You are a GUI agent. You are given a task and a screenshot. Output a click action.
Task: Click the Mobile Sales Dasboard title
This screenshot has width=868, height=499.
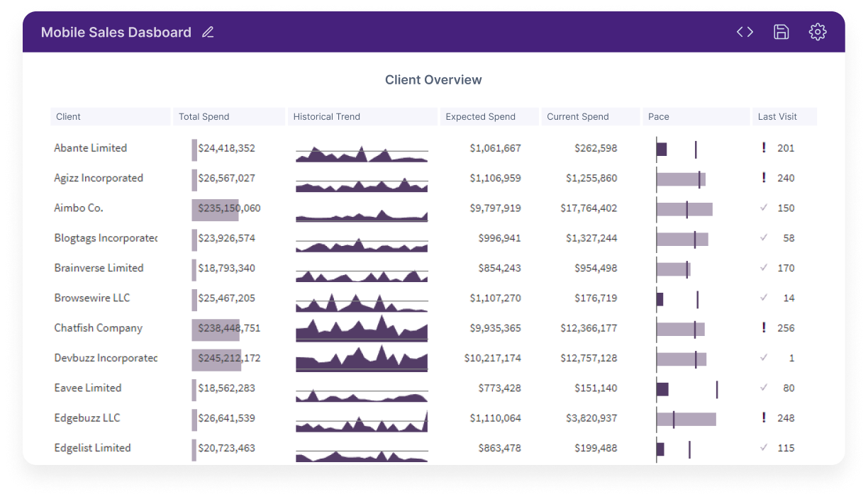coord(116,32)
